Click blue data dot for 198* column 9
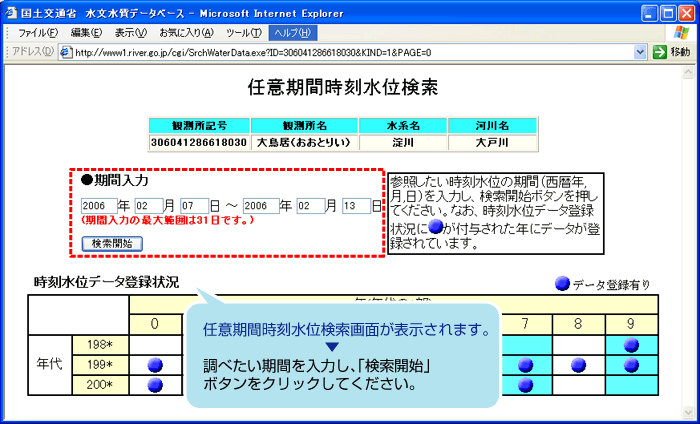Screen dimensions: 700x424 631,345
